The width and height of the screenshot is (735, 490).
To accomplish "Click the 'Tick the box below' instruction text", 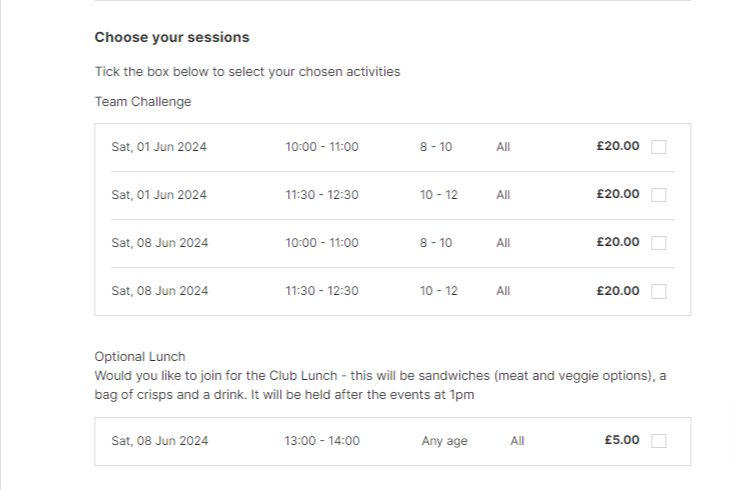I will [x=248, y=72].
